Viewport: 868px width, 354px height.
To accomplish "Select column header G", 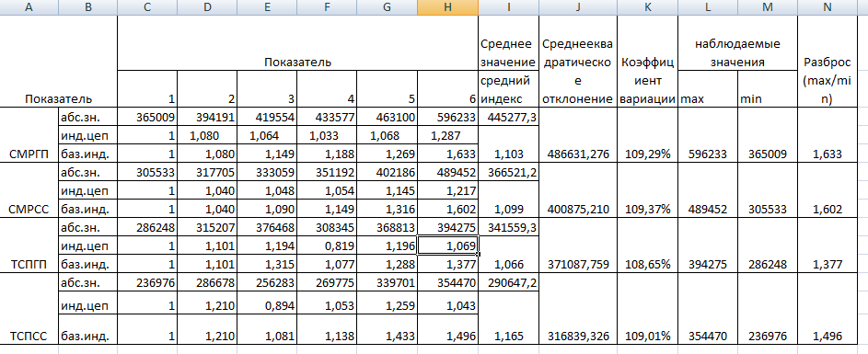I will coord(387,7).
